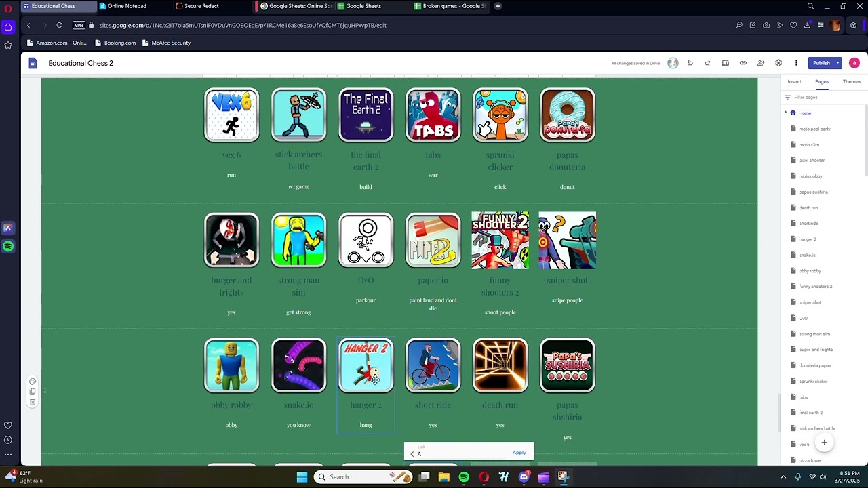The width and height of the screenshot is (868, 488).
Task: Expand the Home page tree
Action: tap(785, 113)
